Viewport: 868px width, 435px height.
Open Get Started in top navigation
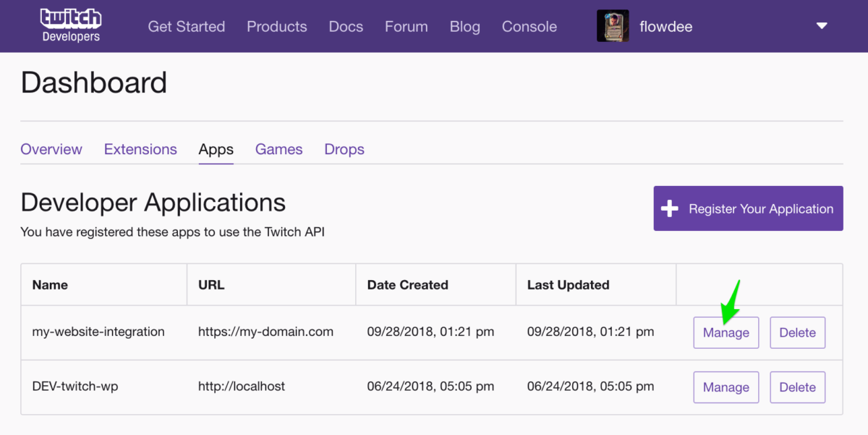[x=187, y=26]
